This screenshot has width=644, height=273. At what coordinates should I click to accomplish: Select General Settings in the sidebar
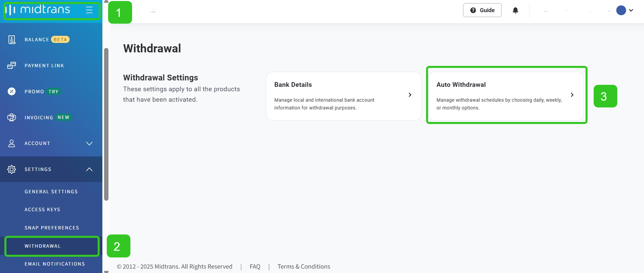click(51, 192)
